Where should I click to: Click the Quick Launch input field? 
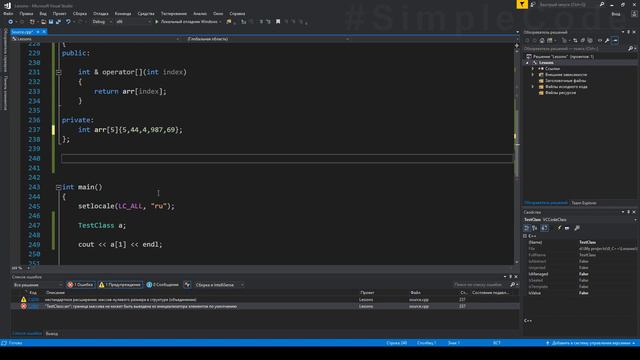pyautogui.click(x=567, y=4)
